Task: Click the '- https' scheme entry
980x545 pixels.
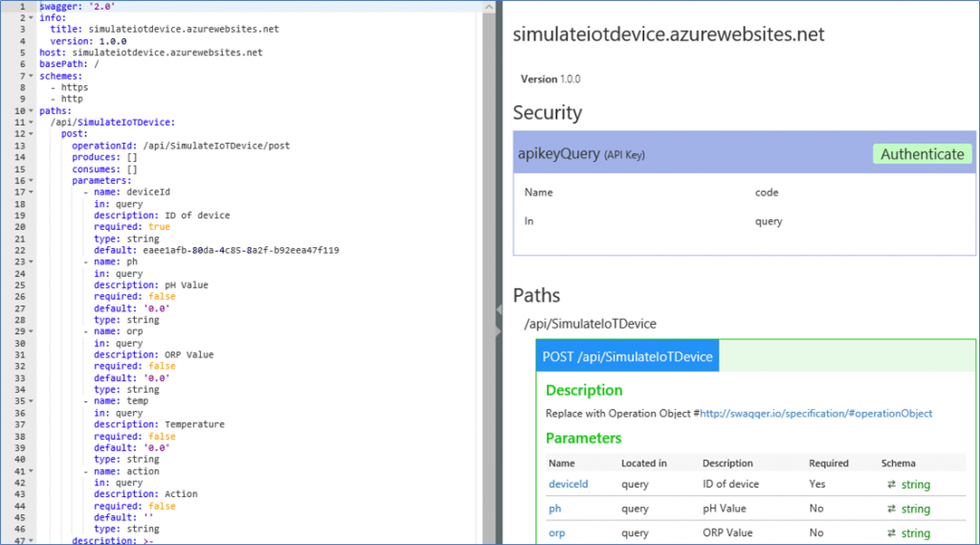Action: (69, 87)
